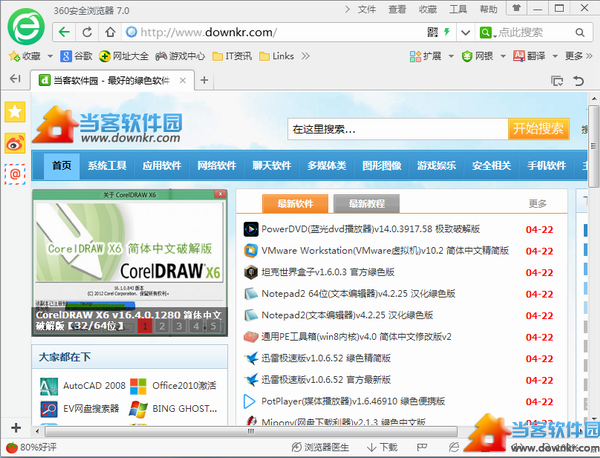Open the 收藏 favorites star button
The height and width of the screenshot is (458, 600).
[25, 56]
